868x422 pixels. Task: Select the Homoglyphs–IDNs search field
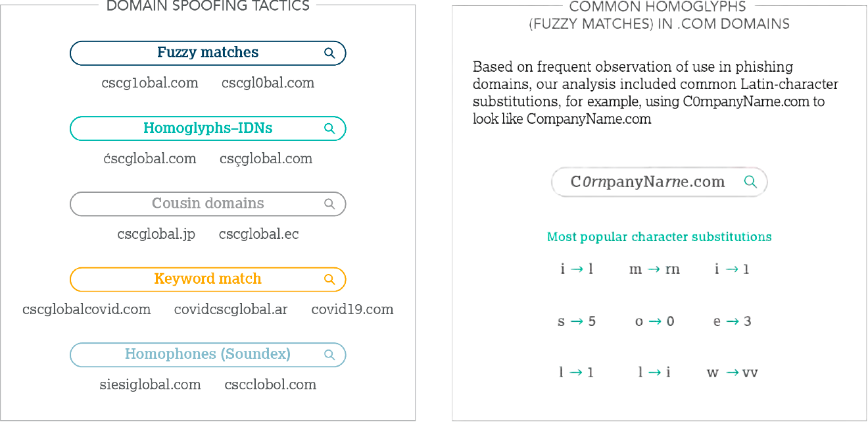208,128
